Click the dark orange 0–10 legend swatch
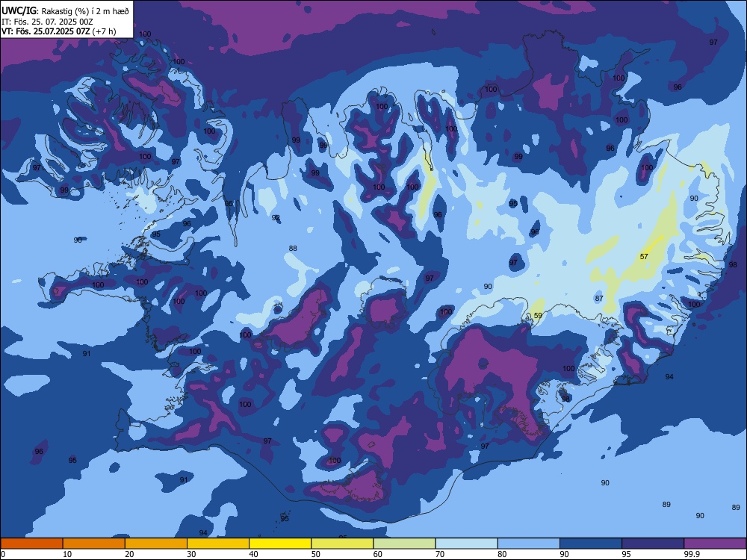The width and height of the screenshot is (747, 560). click(31, 544)
